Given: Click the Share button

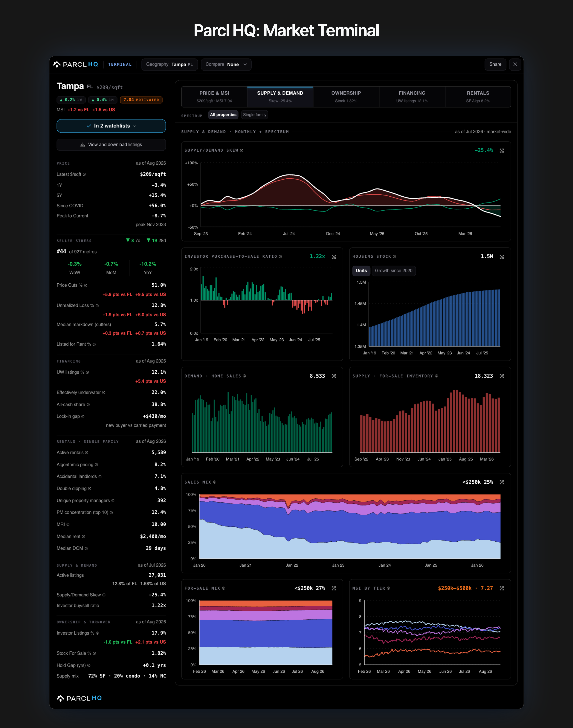Looking at the screenshot, I should [495, 64].
